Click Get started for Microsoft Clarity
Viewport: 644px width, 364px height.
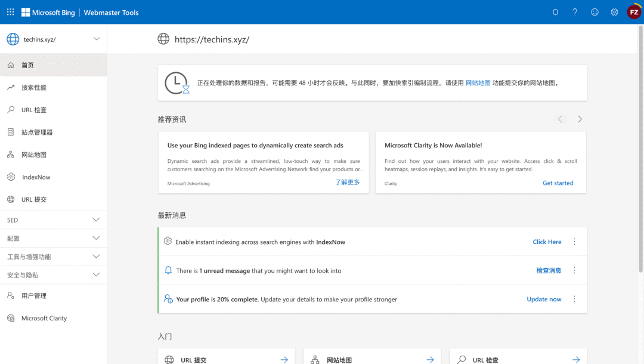(558, 183)
